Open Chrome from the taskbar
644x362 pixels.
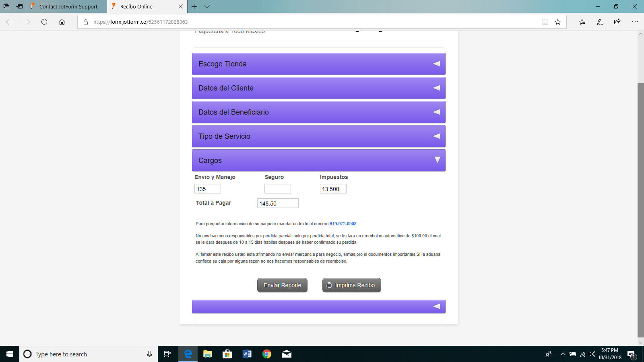266,354
